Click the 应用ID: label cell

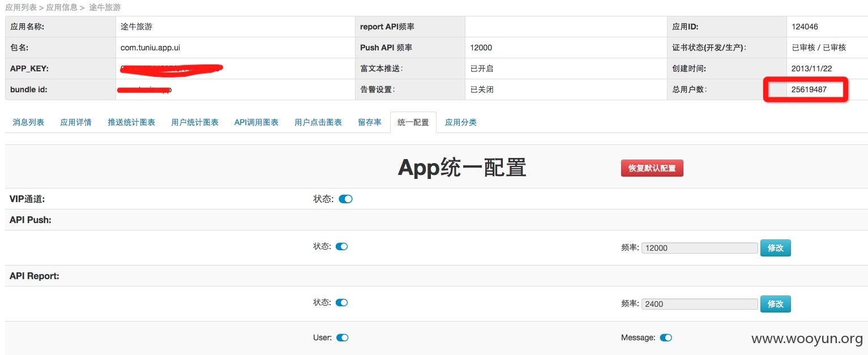tap(726, 27)
